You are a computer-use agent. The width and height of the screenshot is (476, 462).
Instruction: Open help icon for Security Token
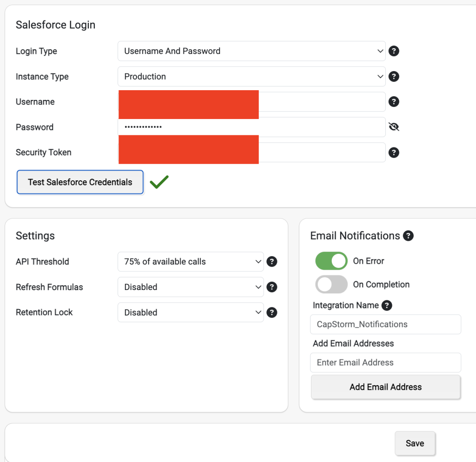[x=394, y=152]
